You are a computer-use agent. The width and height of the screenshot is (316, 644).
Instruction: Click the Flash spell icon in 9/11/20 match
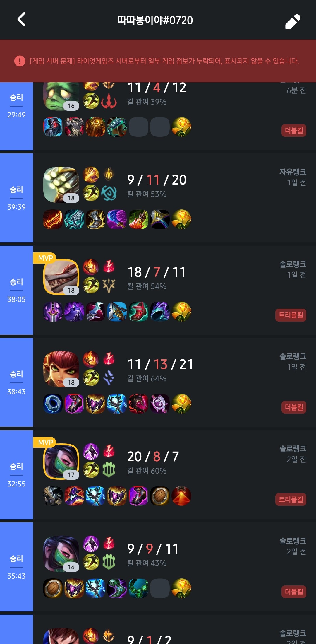(91, 193)
